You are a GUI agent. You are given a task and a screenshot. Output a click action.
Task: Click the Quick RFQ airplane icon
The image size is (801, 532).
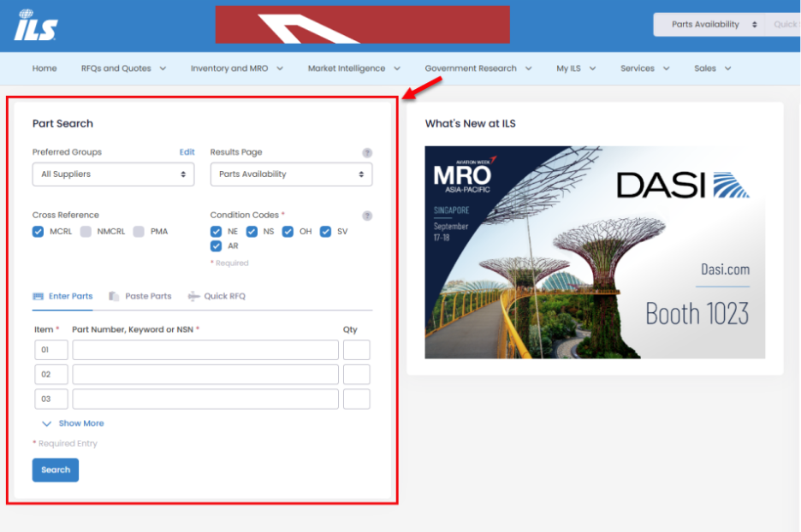point(193,297)
